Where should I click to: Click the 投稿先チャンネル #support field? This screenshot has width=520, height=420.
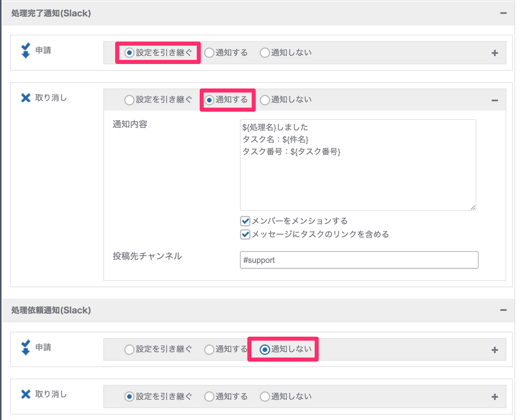click(x=359, y=260)
